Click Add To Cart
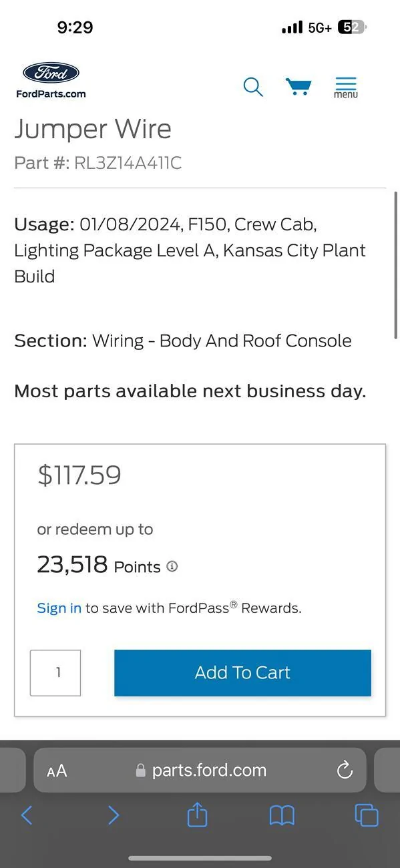The image size is (400, 868). click(x=242, y=672)
